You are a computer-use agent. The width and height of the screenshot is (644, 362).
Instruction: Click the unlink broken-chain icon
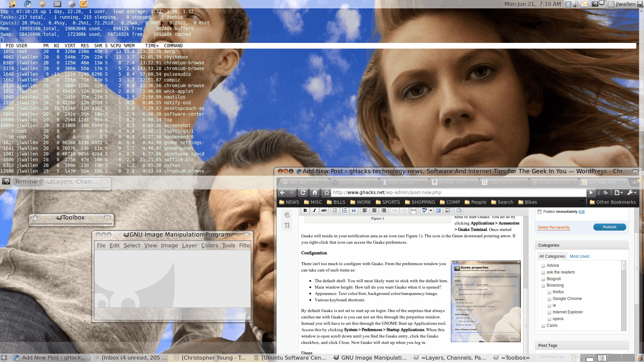click(404, 210)
